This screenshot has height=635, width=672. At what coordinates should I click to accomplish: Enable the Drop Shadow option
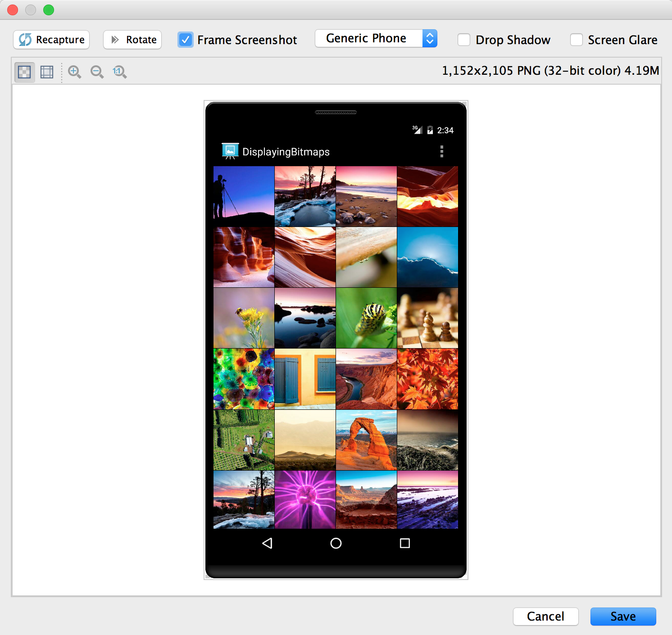pyautogui.click(x=464, y=40)
